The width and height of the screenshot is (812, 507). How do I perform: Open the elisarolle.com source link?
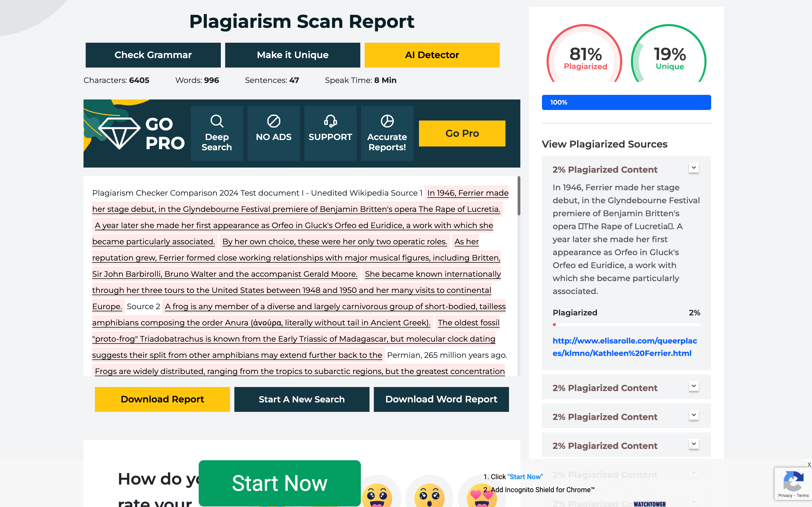tap(624, 347)
